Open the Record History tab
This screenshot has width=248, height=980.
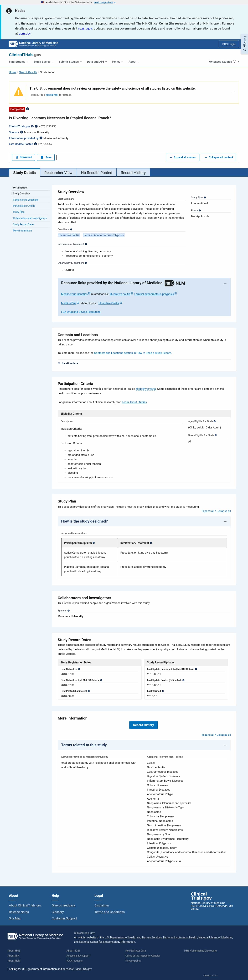click(133, 173)
